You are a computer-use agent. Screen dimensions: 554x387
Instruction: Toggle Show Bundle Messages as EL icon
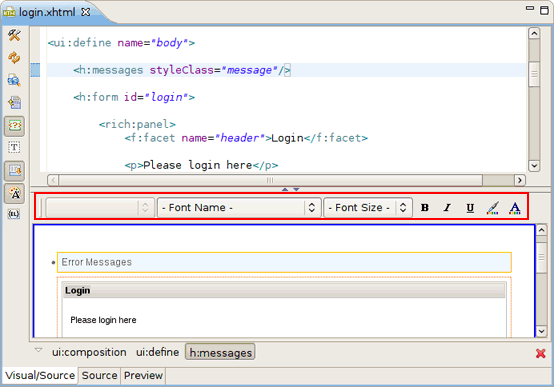pos(14,214)
